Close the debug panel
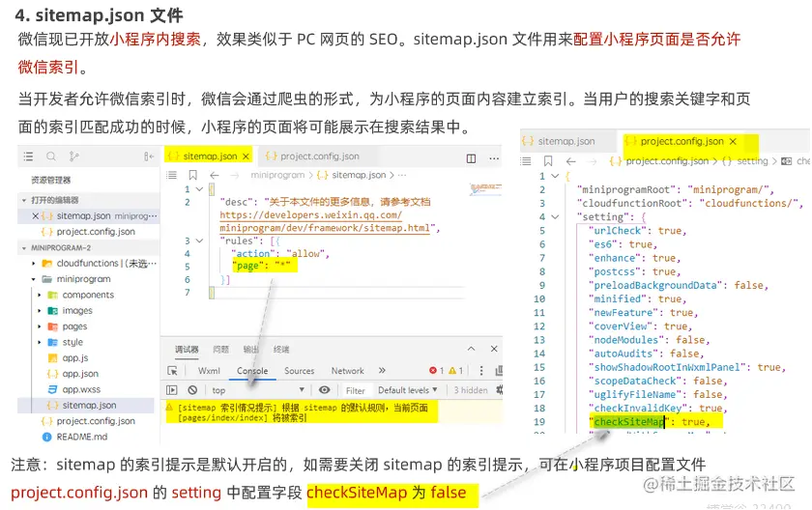Image resolution: width=812 pixels, height=510 pixels. pyautogui.click(x=494, y=349)
